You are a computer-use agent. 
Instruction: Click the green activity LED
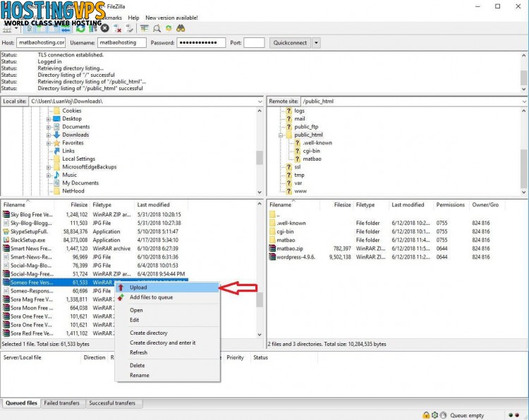point(511,415)
